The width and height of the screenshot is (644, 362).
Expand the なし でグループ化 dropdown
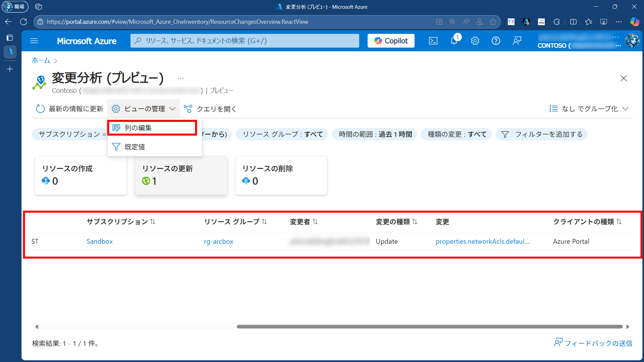(x=589, y=109)
